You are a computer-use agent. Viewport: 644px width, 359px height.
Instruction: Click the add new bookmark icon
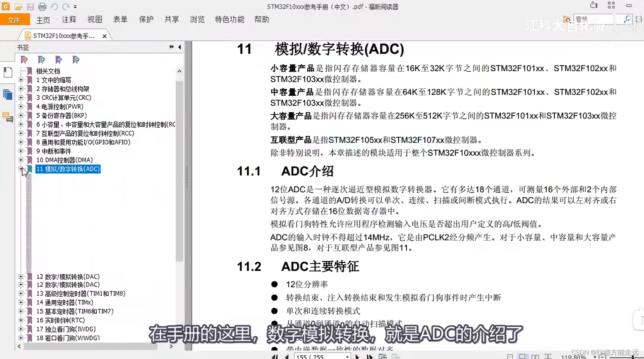click(41, 60)
